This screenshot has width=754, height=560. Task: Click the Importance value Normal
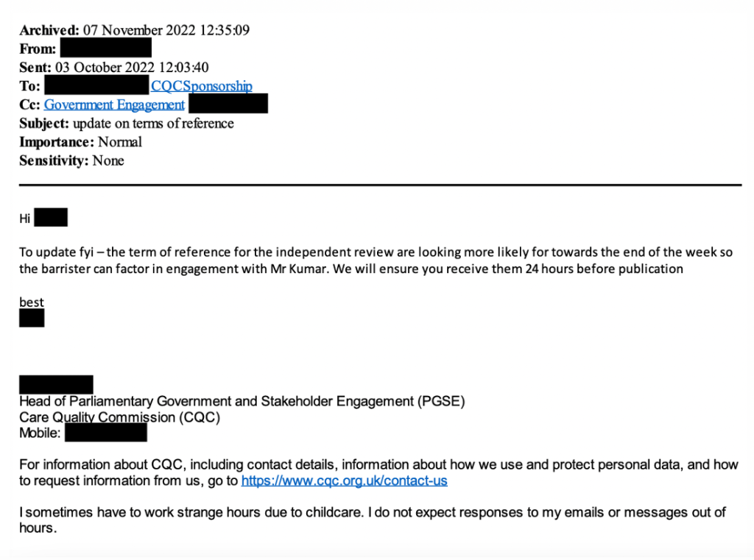click(119, 142)
